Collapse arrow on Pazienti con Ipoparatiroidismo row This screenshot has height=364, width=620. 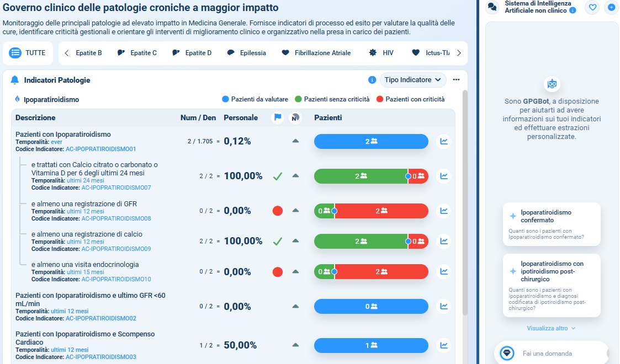[295, 141]
